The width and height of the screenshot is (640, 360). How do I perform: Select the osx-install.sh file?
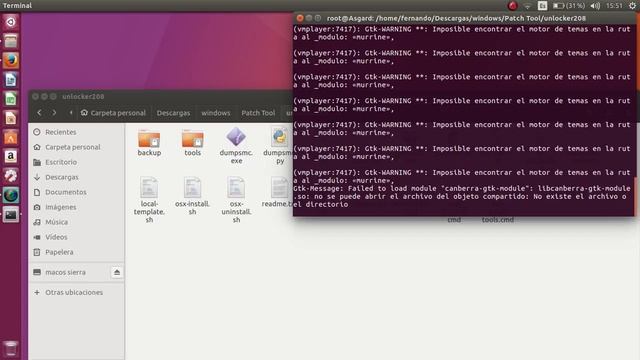[x=192, y=196]
